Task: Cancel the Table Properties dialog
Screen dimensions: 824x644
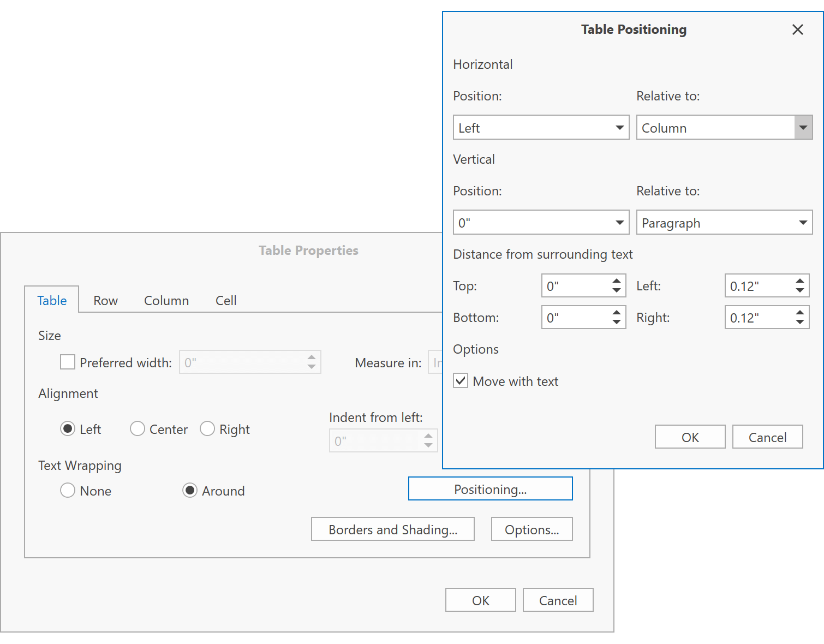Action: point(558,600)
